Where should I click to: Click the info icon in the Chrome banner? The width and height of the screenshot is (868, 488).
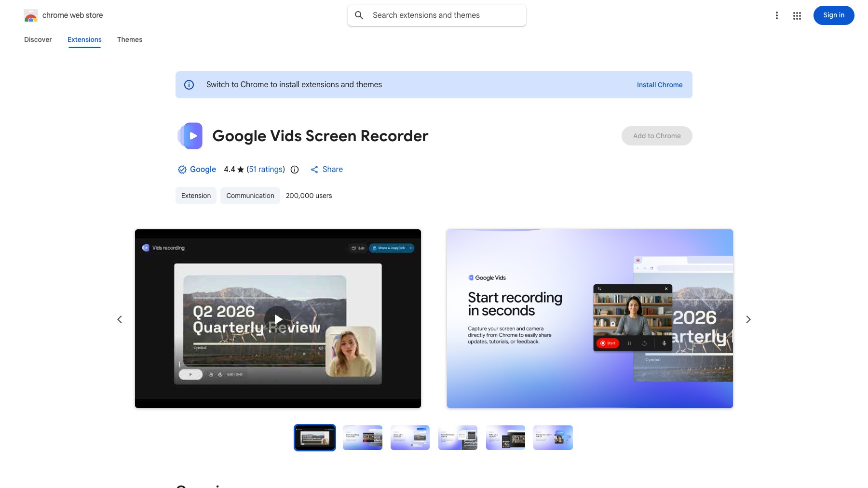pos(189,85)
